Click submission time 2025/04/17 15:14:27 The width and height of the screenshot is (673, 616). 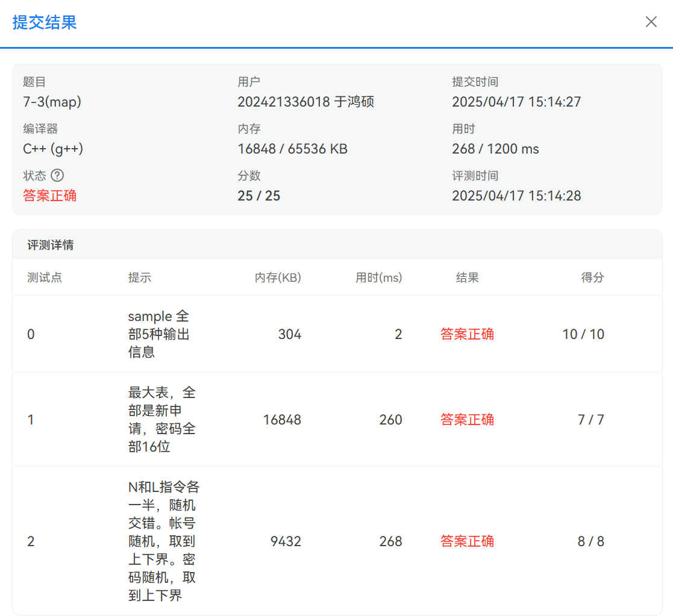tap(516, 102)
